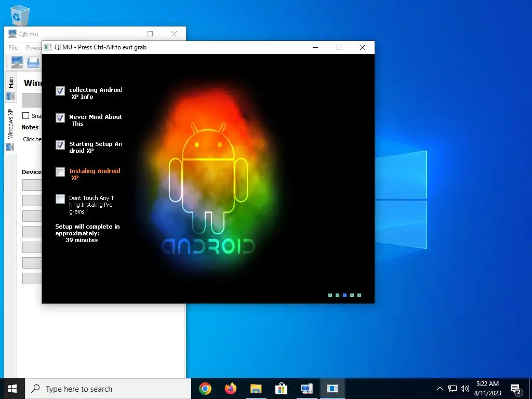
Task: Select the Recycle Bin desktop icon
Action: (x=20, y=15)
